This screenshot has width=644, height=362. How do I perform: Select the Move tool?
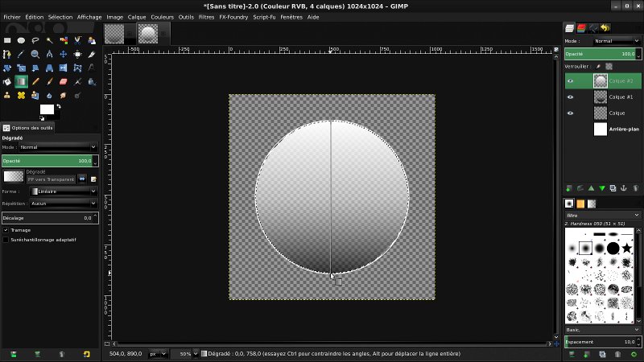[64, 54]
